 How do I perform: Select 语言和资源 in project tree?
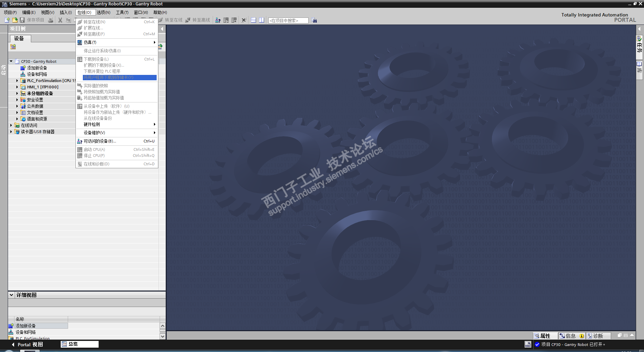(x=37, y=119)
